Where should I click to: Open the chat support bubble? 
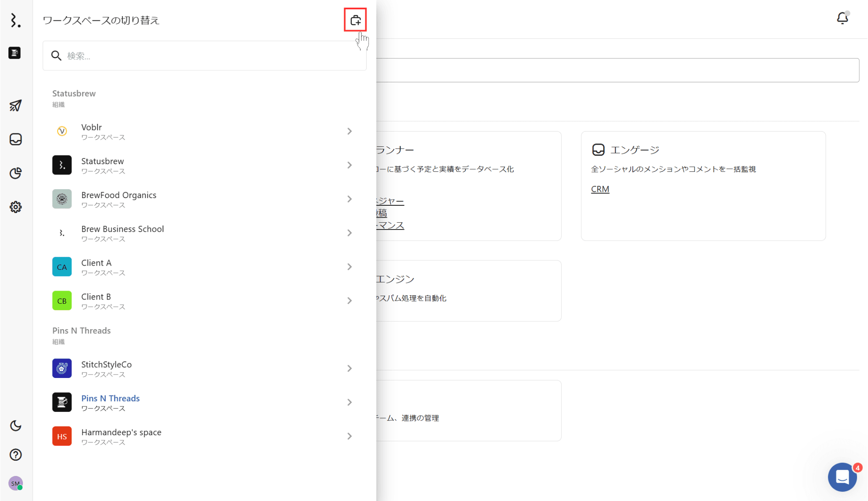point(842,477)
